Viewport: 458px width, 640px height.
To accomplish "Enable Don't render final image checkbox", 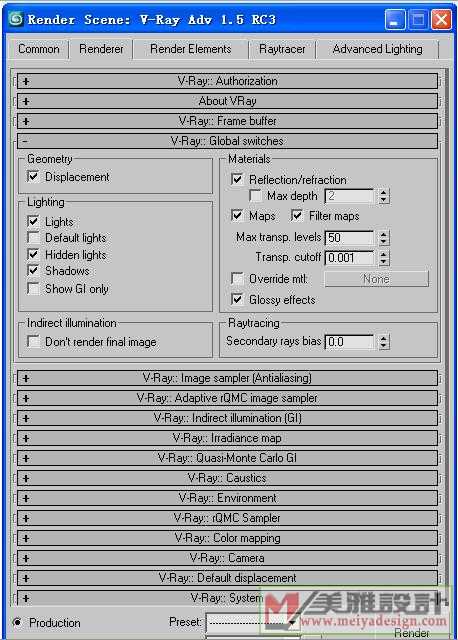I will (x=33, y=342).
